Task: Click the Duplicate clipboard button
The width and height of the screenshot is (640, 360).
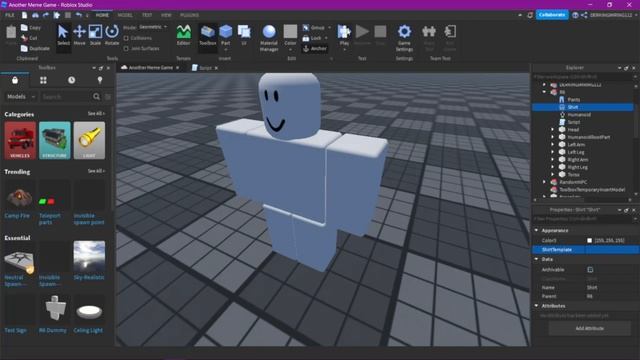Action: (x=36, y=48)
